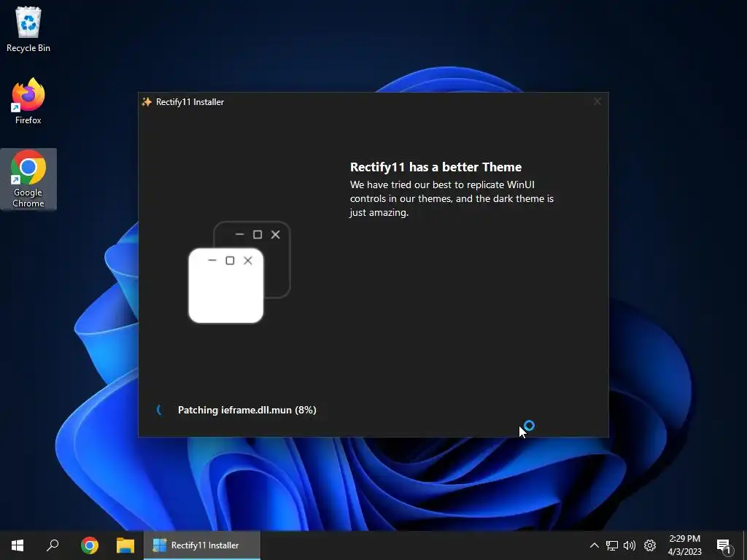This screenshot has height=560, width=747.
Task: Launch Chrome from the taskbar
Action: pyautogui.click(x=90, y=545)
